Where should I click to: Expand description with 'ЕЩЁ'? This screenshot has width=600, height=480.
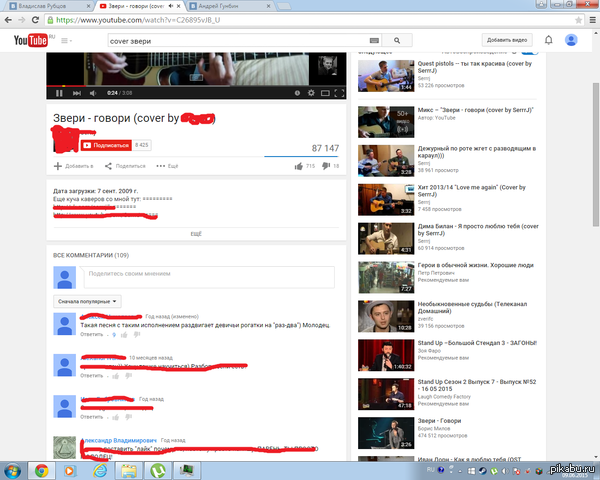tap(196, 233)
